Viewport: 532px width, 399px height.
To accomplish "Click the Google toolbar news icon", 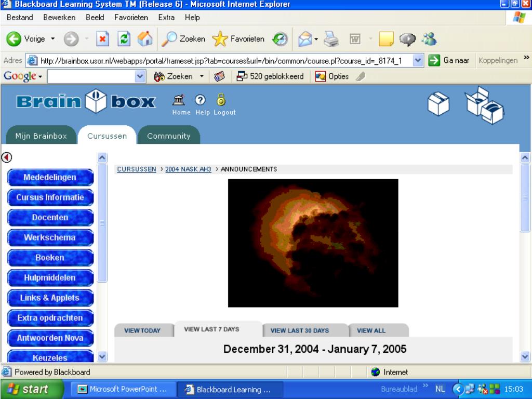I will tap(219, 76).
